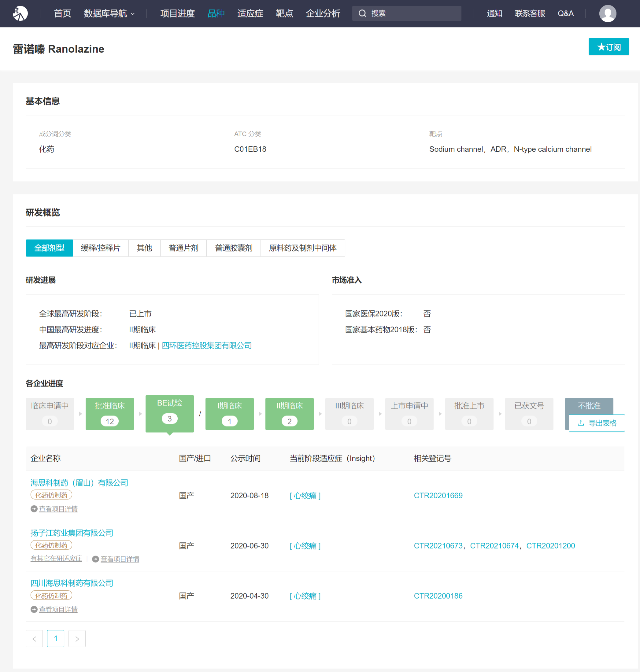Click the 导出表格 export button
640x672 pixels.
tap(597, 423)
